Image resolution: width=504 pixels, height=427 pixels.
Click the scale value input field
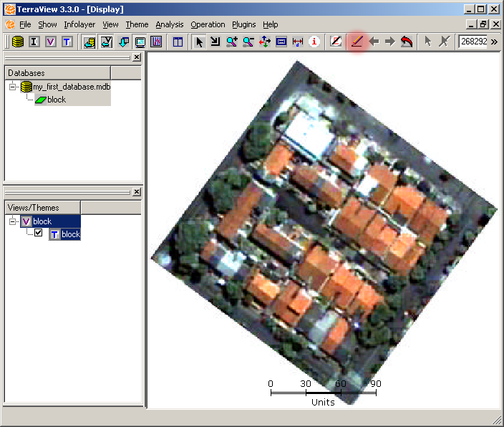coord(472,42)
